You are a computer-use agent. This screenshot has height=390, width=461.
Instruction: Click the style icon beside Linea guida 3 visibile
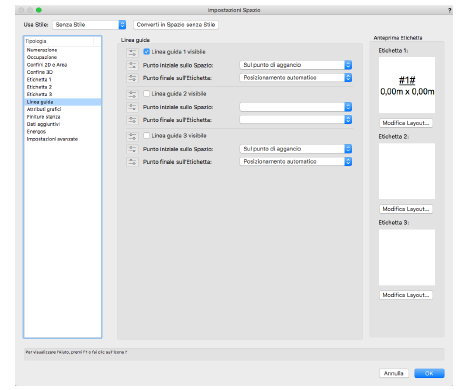tap(132, 137)
